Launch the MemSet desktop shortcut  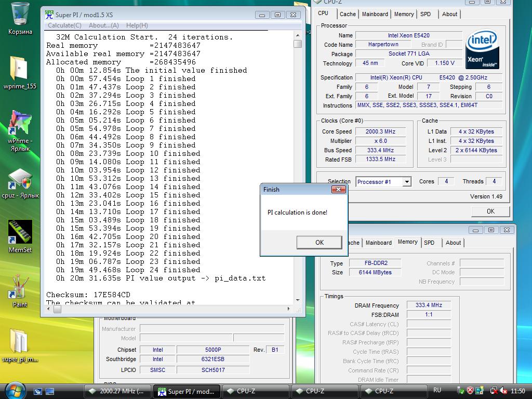click(20, 236)
